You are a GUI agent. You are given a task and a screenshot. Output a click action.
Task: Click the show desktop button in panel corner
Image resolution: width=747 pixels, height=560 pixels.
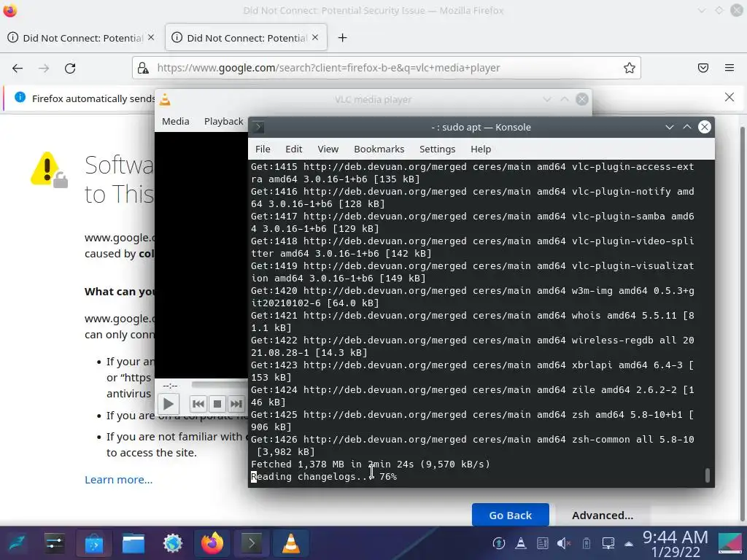click(x=729, y=543)
